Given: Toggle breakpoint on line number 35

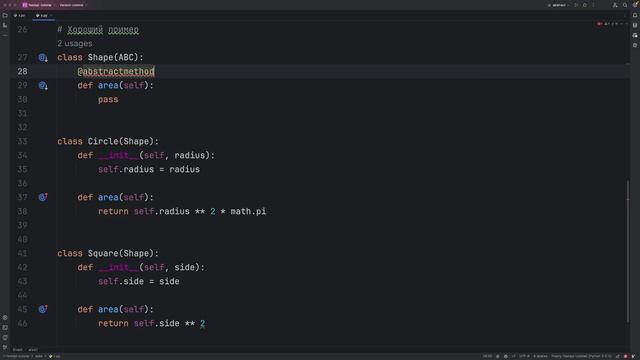Looking at the screenshot, I should [x=22, y=169].
